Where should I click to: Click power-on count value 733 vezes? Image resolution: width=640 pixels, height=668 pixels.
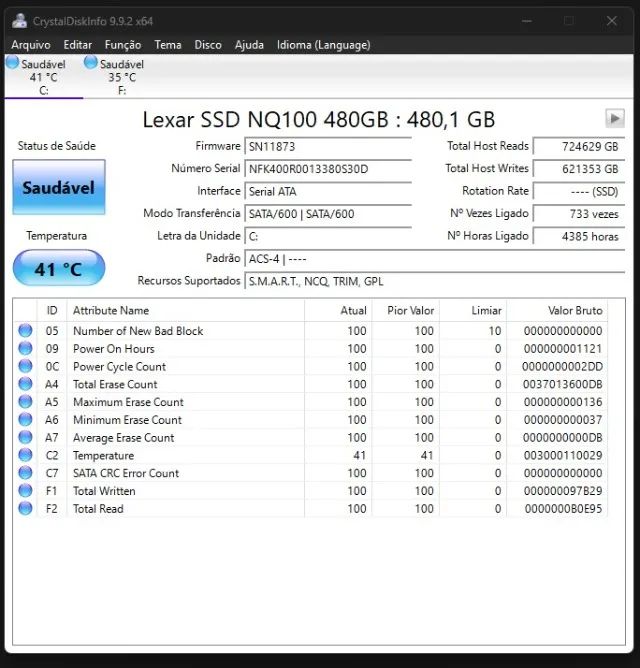click(x=579, y=214)
